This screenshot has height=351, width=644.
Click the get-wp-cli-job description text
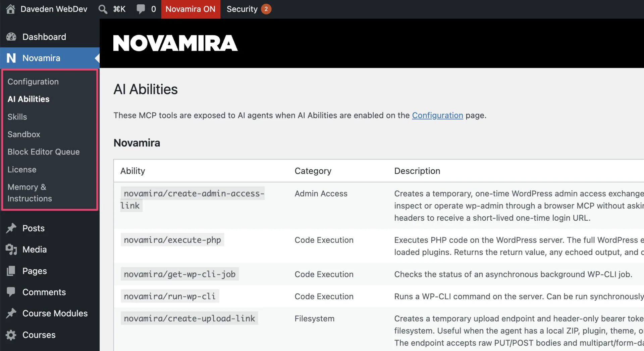[513, 274]
